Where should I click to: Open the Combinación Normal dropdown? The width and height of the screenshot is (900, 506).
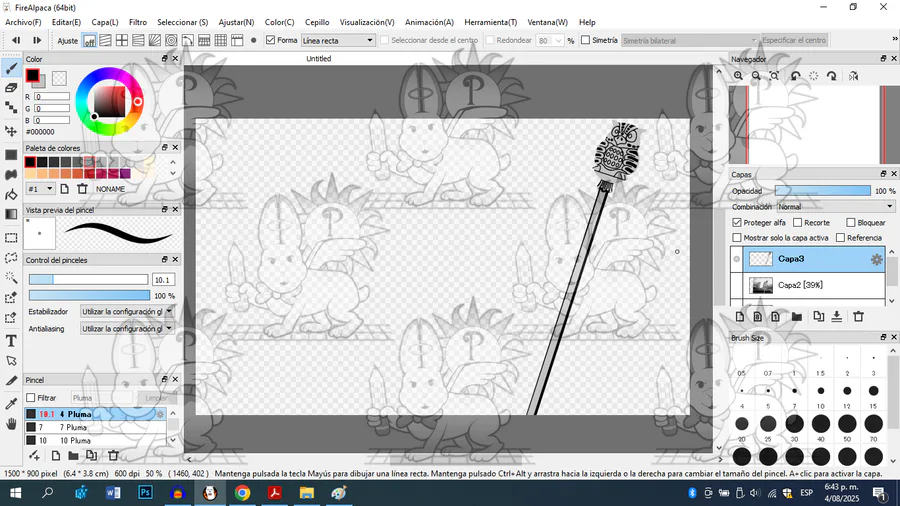tap(836, 207)
